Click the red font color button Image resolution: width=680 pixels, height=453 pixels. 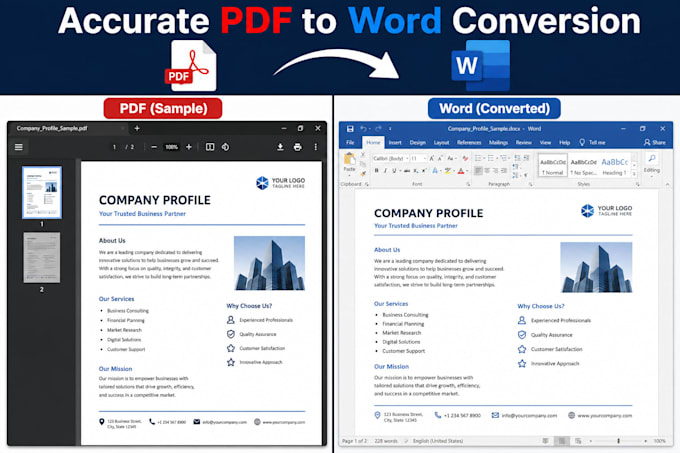click(x=461, y=171)
